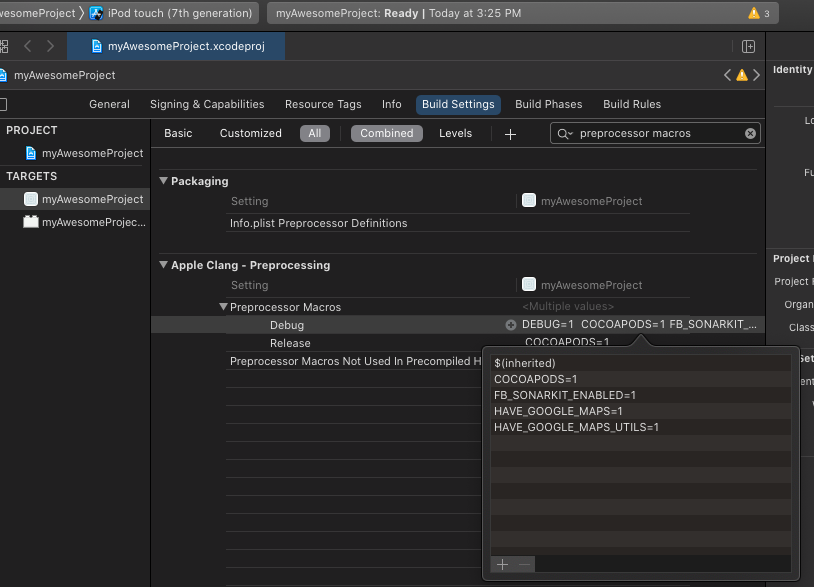Viewport: 814px width, 587px height.
Task: Select the Debug configuration row
Action: 287,325
